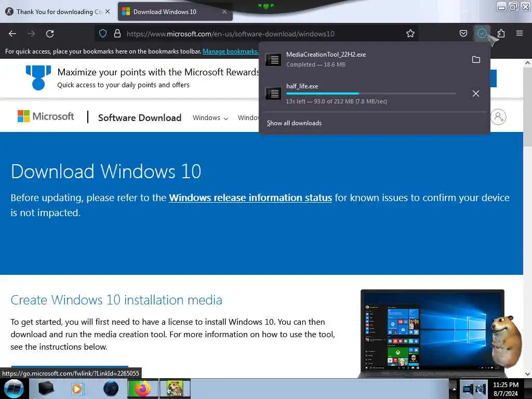Viewport: 532px width, 399px height.
Task: Open the Windows Start orb
Action: coord(14,389)
